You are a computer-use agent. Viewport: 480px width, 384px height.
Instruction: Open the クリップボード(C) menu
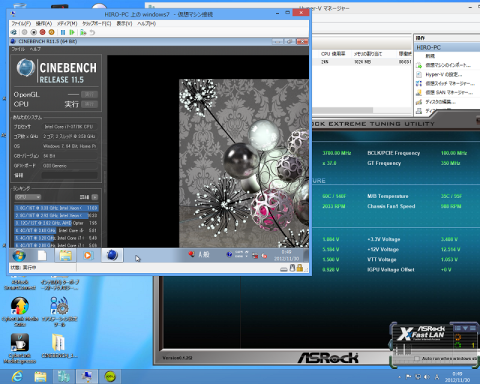tap(97, 23)
